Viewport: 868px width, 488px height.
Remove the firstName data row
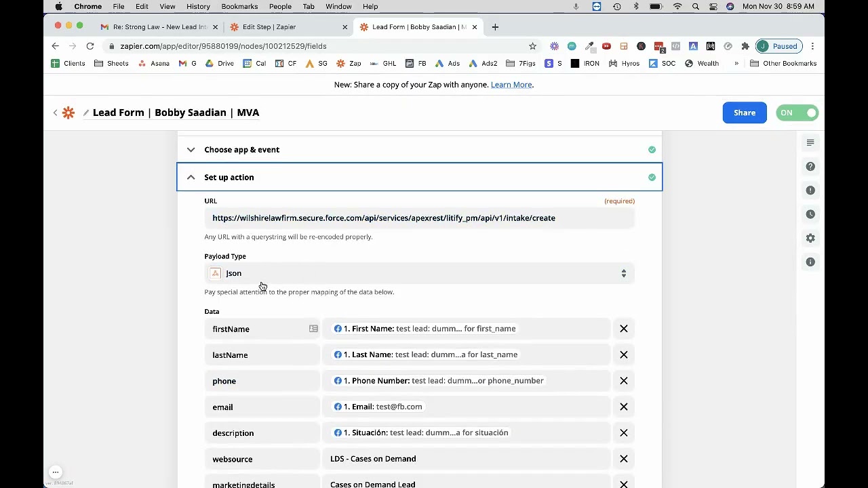tap(624, 329)
